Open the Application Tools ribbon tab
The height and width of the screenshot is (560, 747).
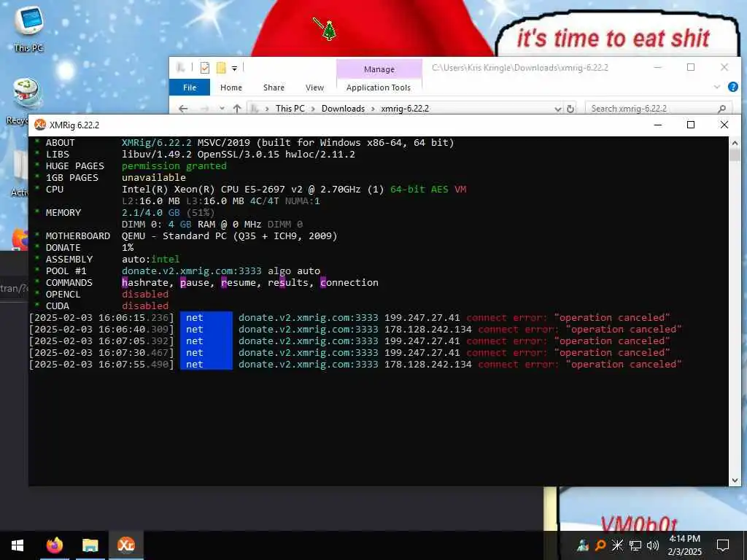(x=379, y=87)
